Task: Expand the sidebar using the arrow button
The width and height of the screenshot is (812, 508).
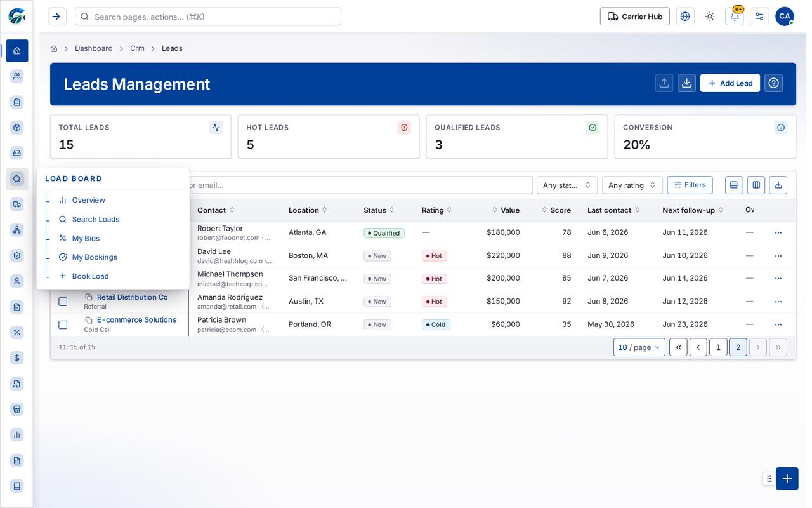Action: click(x=57, y=17)
